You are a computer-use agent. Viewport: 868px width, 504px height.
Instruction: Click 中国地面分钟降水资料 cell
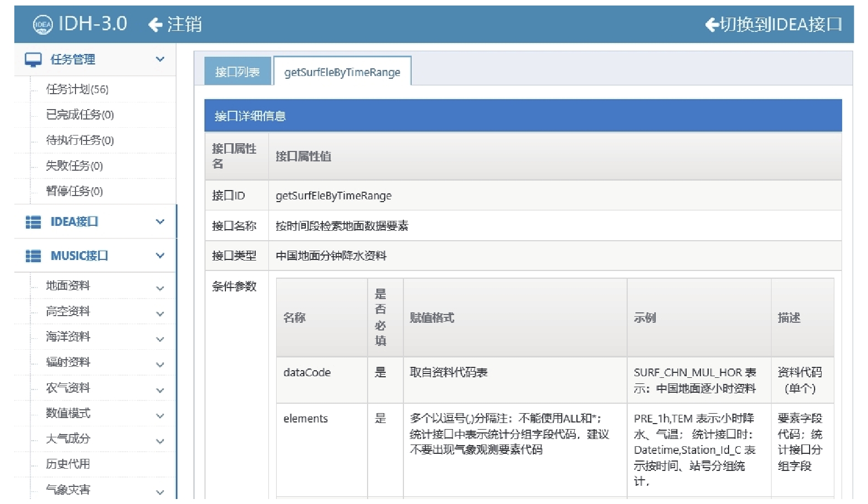coord(555,256)
